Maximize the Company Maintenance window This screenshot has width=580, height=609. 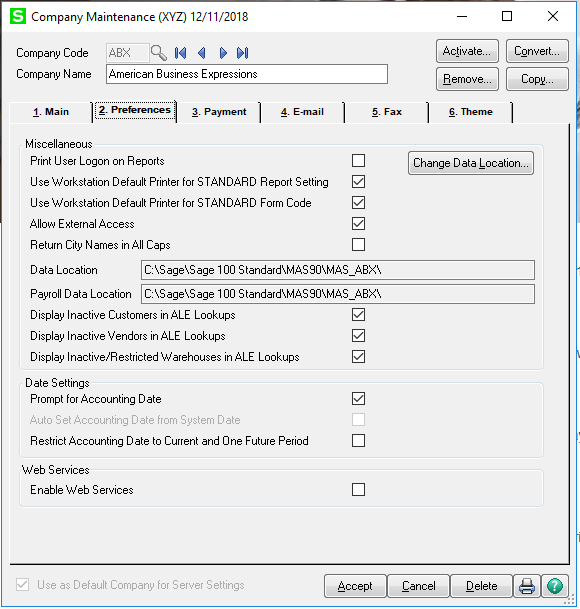[x=507, y=16]
